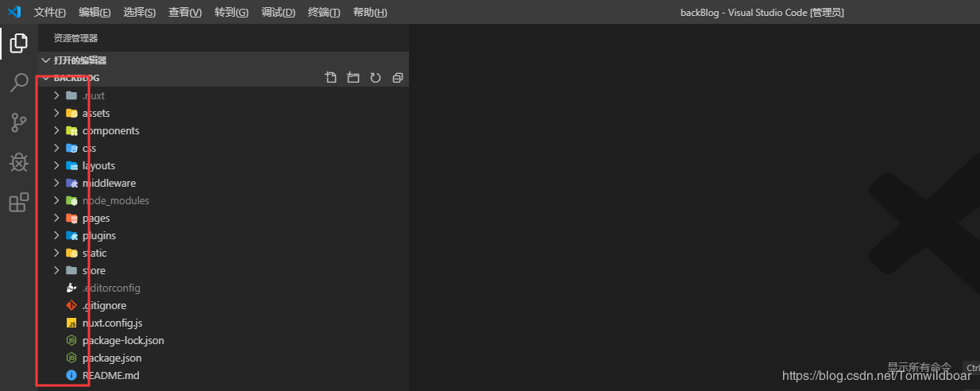
Task: Expand the layouts folder chevron
Action: (x=56, y=165)
